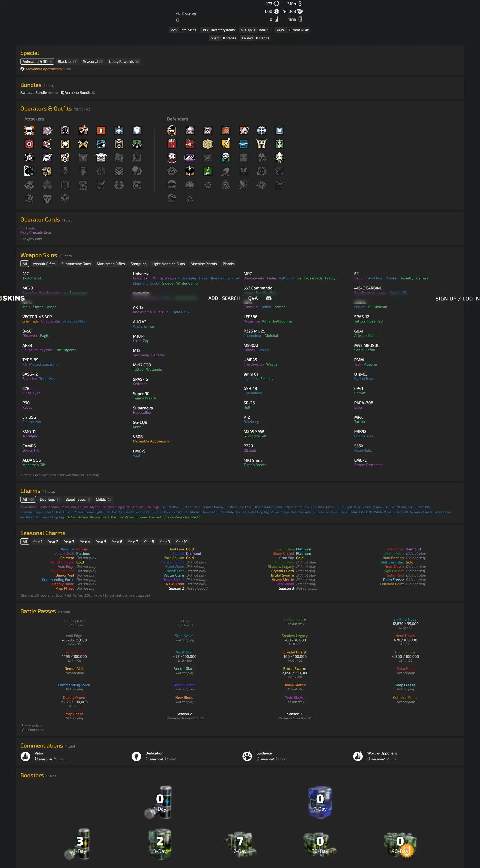480x868 pixels.
Task: Switch seasonal charms to Year 10
Action: tap(181, 542)
